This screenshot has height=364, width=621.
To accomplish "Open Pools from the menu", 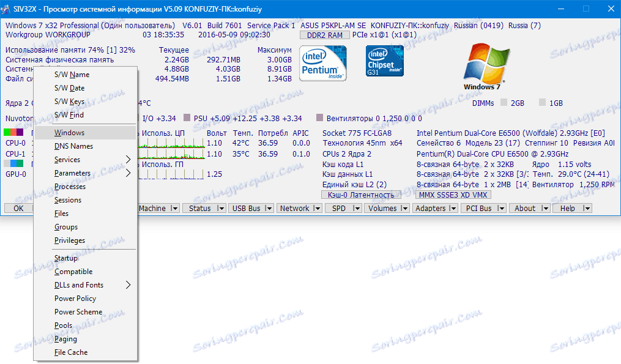I will [86, 325].
